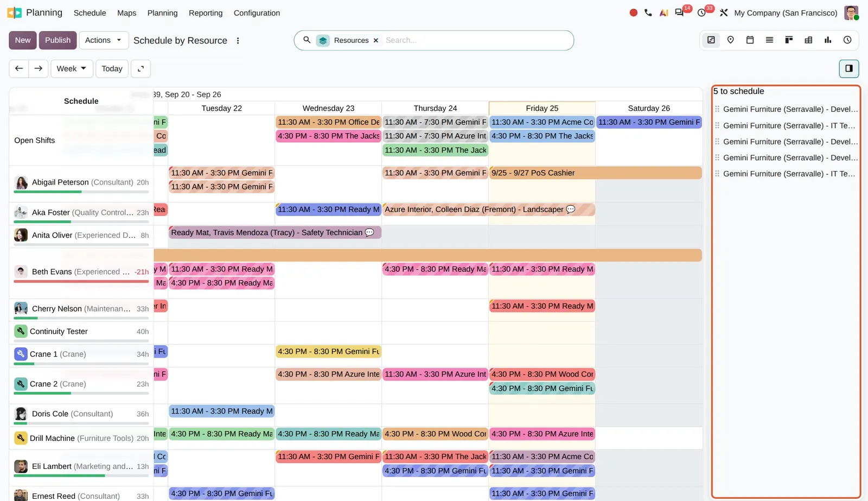Switch to Calendar view
The height and width of the screenshot is (501, 868).
(x=750, y=40)
